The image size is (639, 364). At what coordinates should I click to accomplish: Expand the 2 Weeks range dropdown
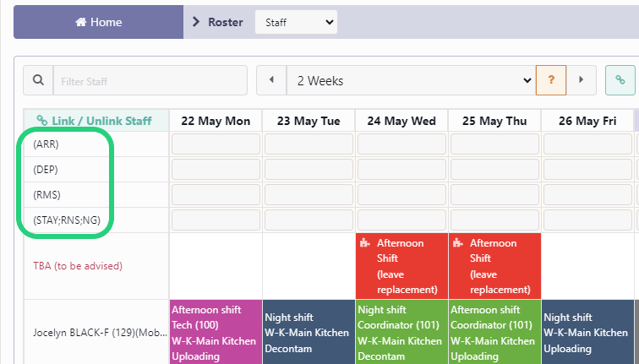click(411, 81)
